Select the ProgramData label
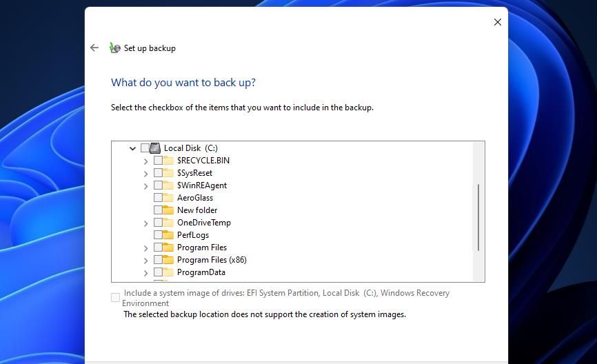597x364 pixels. [x=201, y=272]
